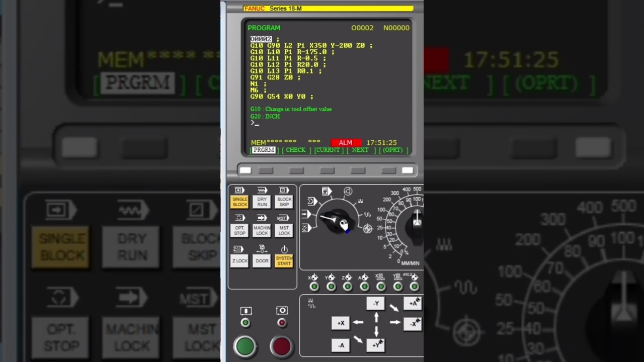
Task: Toggle the DRY RUN button
Action: pos(262,202)
